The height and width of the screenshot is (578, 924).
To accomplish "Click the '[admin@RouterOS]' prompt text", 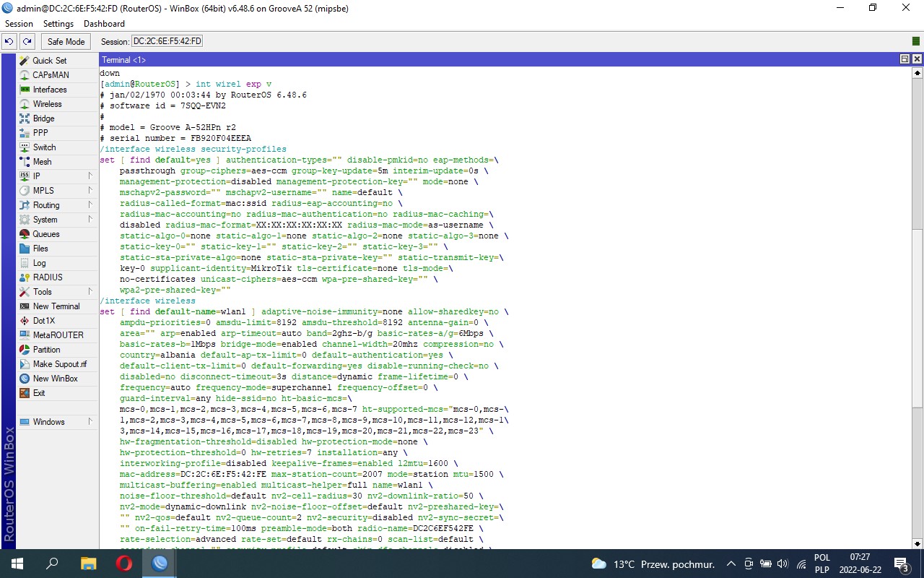I will pyautogui.click(x=139, y=84).
